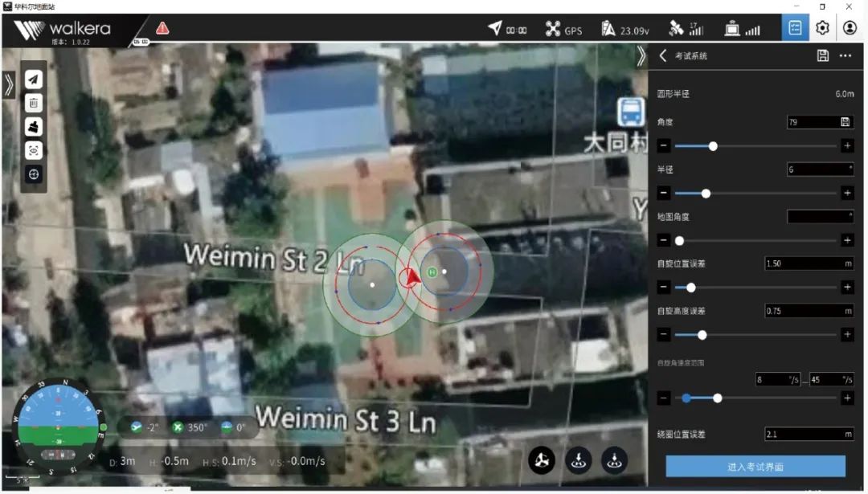Open the three-dots more options menu
The image size is (868, 494).
(845, 55)
